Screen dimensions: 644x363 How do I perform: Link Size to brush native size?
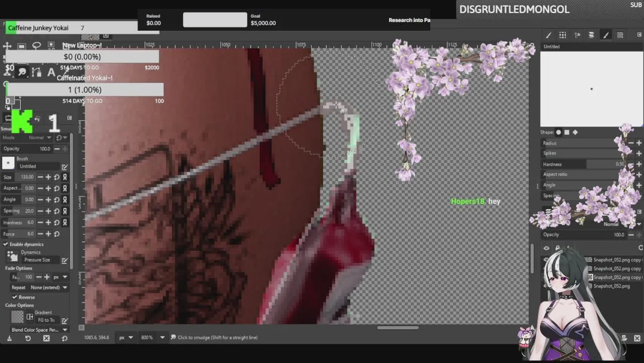(x=65, y=177)
